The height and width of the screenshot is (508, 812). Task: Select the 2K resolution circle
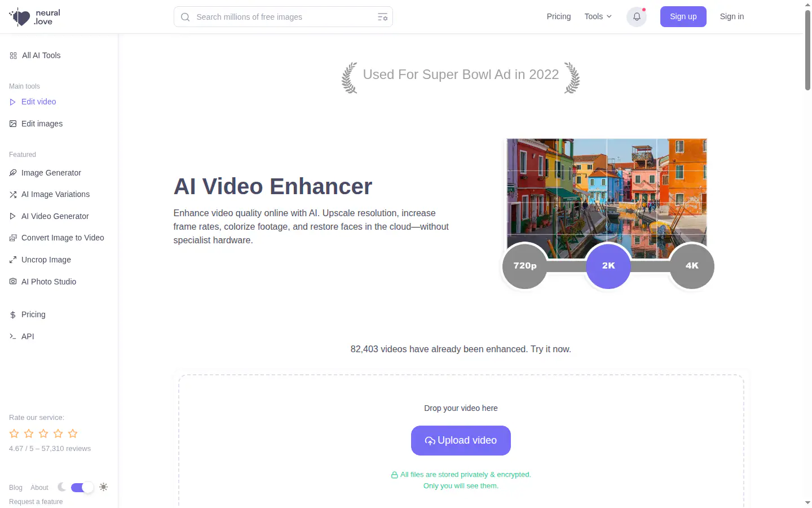point(608,266)
